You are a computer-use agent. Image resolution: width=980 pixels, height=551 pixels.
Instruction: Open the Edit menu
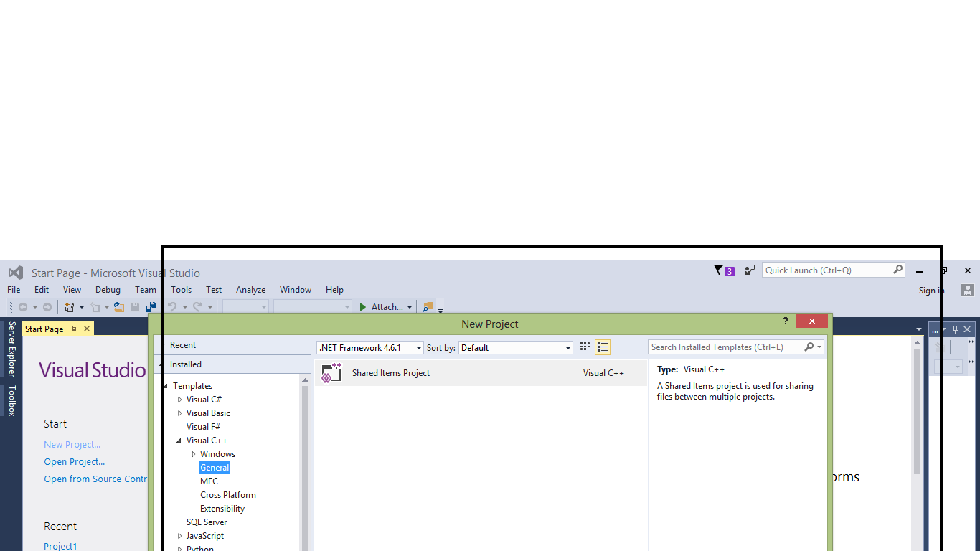point(42,290)
